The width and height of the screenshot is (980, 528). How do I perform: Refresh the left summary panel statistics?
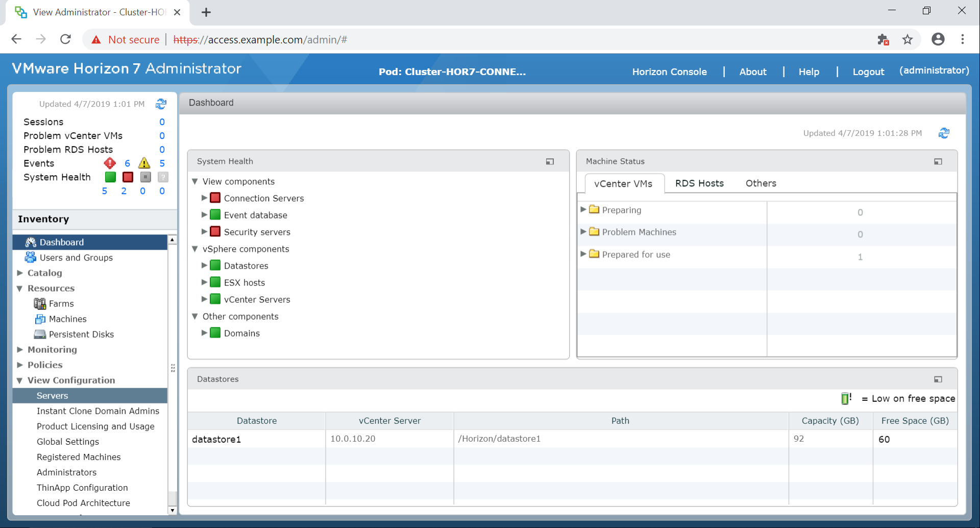[x=161, y=104]
